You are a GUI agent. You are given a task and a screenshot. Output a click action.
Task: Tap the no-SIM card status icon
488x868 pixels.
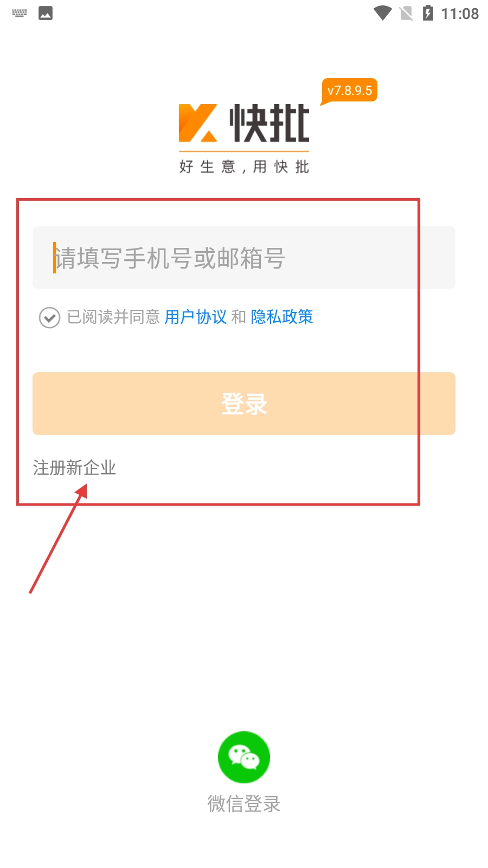406,13
